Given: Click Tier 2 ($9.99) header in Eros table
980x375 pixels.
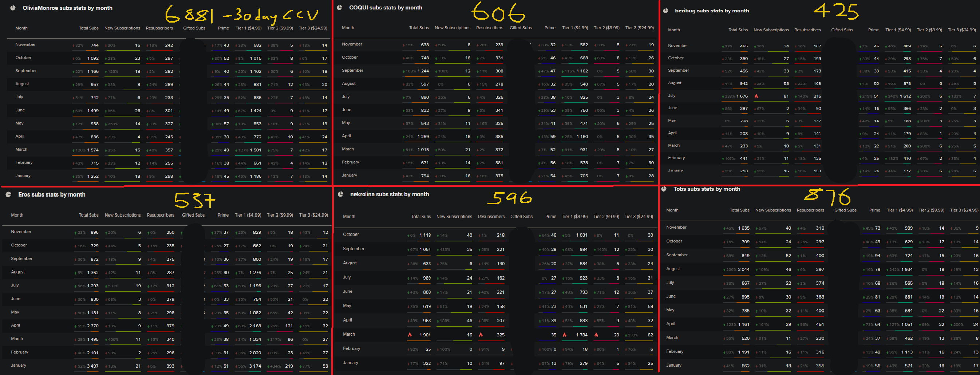Looking at the screenshot, I should click(x=280, y=215).
